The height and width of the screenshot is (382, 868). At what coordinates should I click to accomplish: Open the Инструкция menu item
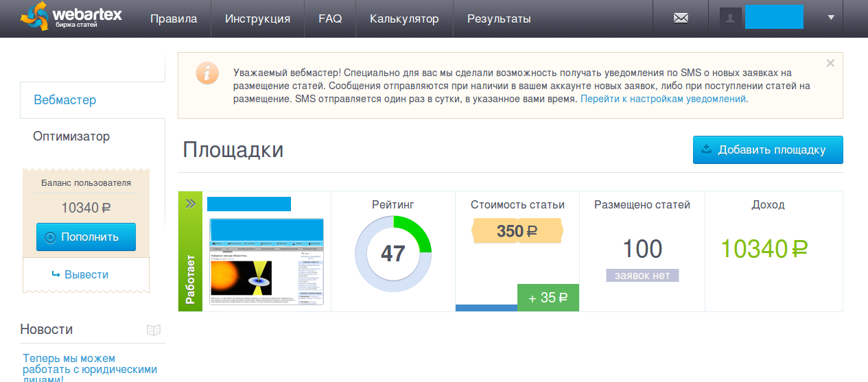[x=257, y=19]
